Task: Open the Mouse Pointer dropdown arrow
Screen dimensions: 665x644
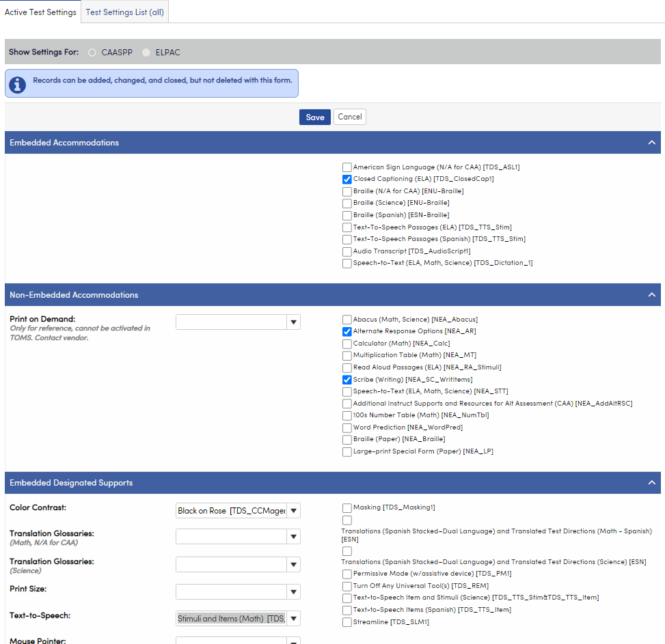Action: (293, 640)
